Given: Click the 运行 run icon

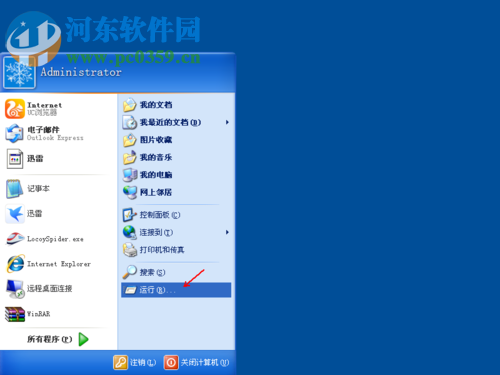Looking at the screenshot, I should tap(130, 290).
